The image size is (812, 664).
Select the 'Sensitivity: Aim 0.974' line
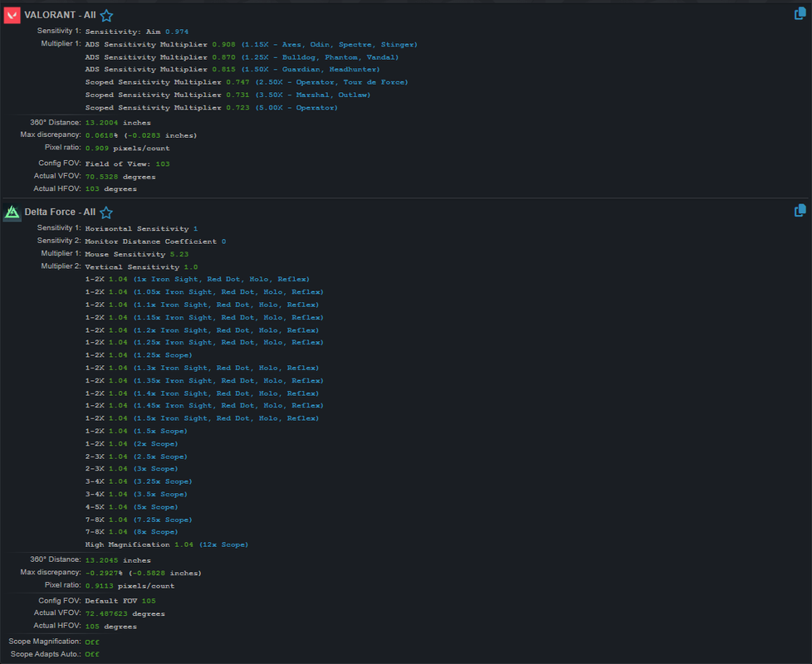coord(137,32)
